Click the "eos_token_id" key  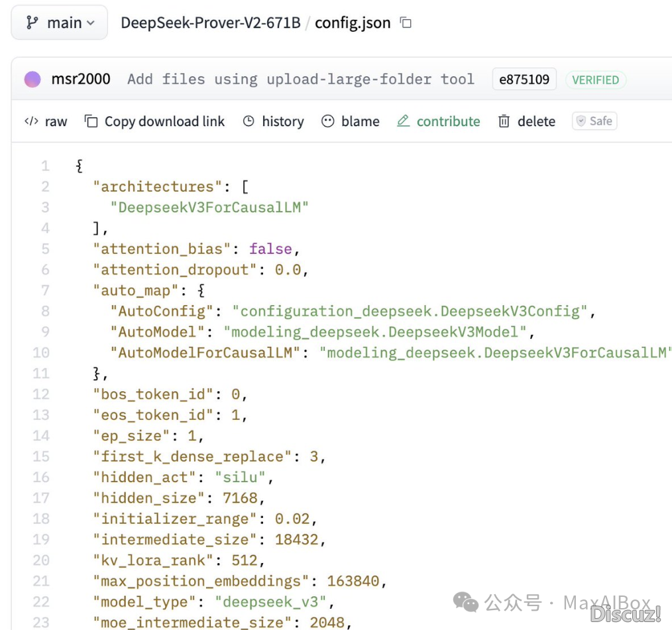[153, 415]
